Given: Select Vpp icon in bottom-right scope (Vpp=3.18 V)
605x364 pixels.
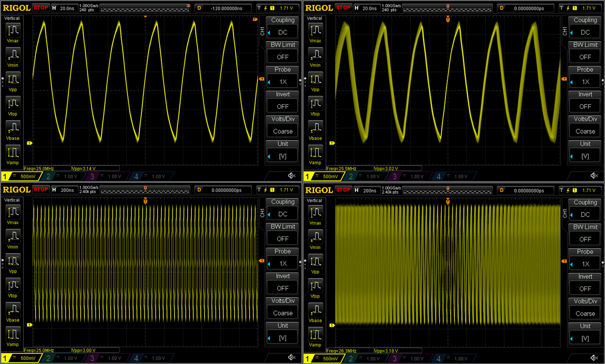Looking at the screenshot, I should coord(316,261).
